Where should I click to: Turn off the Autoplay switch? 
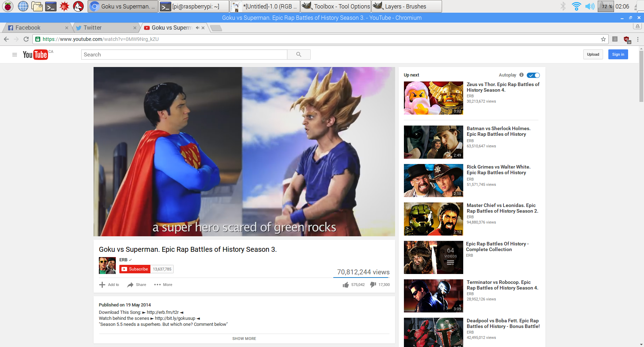point(533,75)
